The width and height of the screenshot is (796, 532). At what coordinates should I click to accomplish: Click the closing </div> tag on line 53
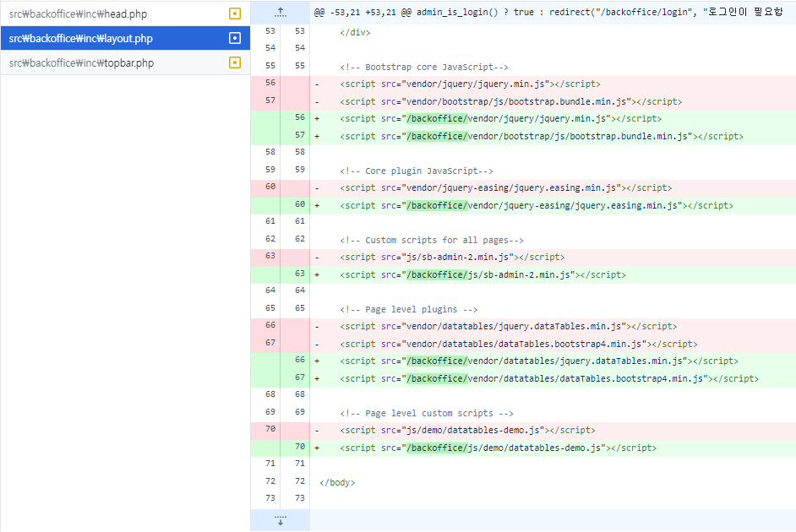click(355, 32)
